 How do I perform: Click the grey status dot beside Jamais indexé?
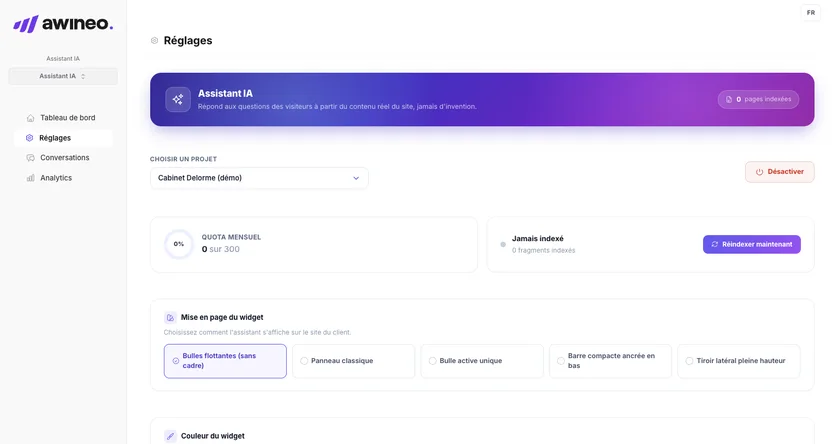point(503,245)
